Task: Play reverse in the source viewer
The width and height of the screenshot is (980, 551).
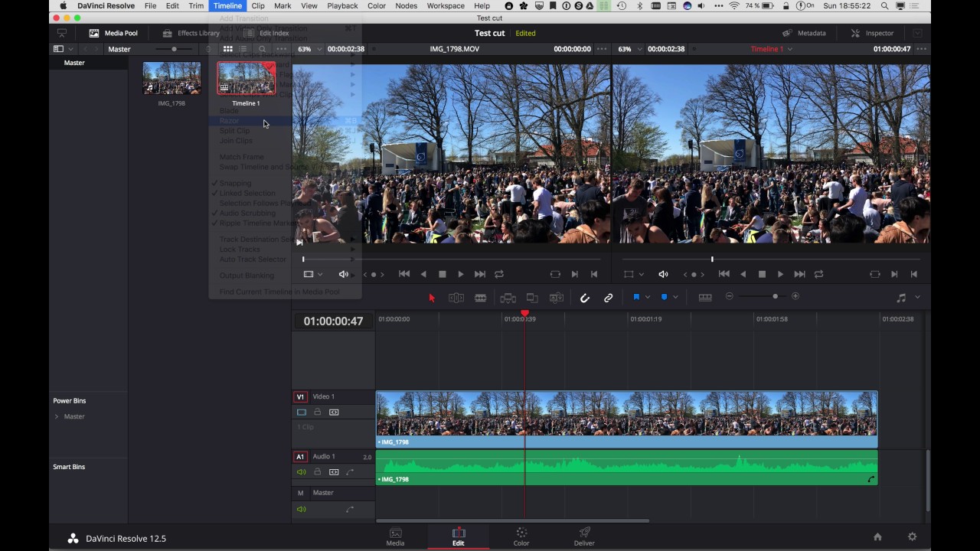Action: coord(423,274)
